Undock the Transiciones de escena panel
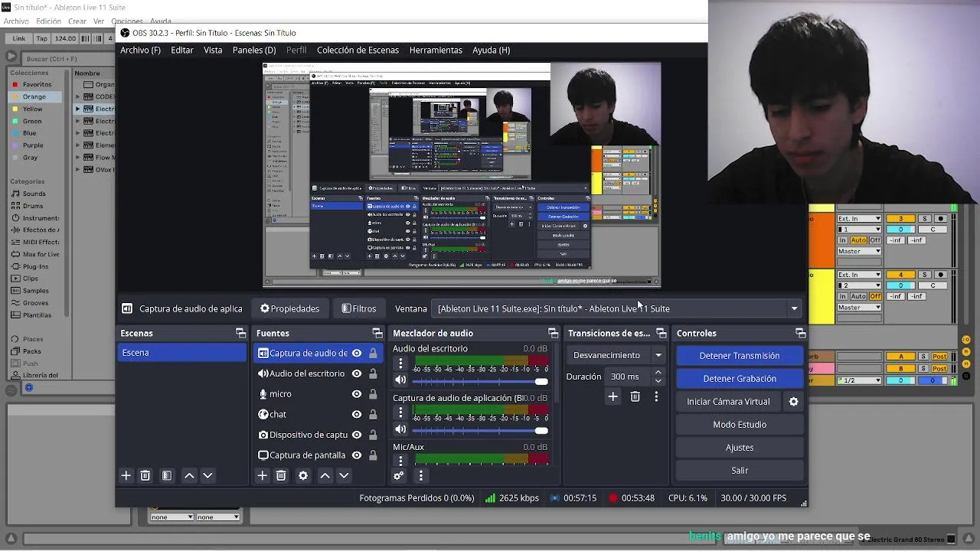The image size is (980, 551). pyautogui.click(x=661, y=333)
